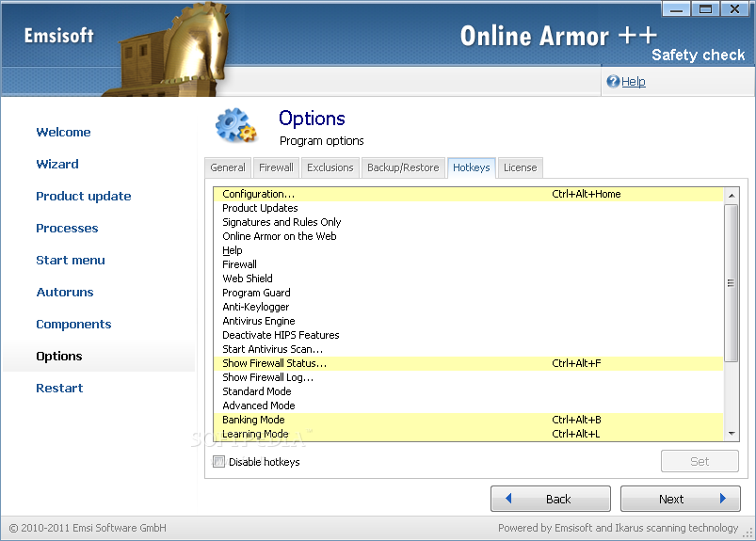Viewport: 756px width, 541px height.
Task: Select the Web Shield row
Action: pos(468,278)
